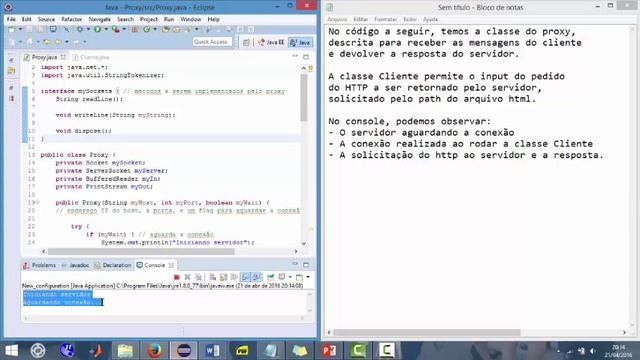Click the New Java Package icon

135,29
